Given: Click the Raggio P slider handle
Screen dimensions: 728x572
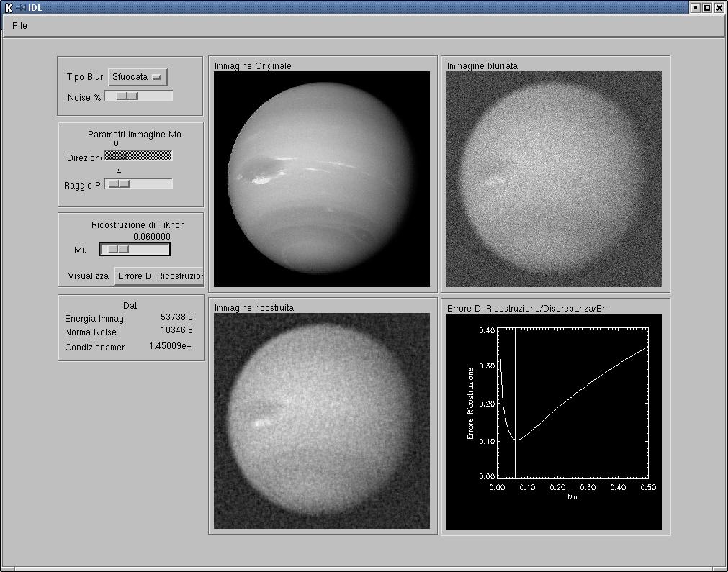Looking at the screenshot, I should [x=118, y=184].
